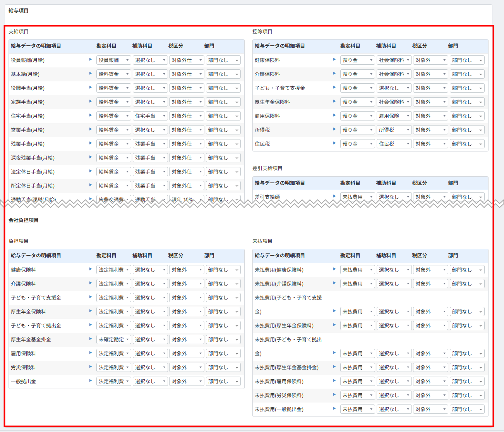The width and height of the screenshot is (504, 432).
Task: Open the 雇用保険 補助科目 dropdown in 控除項目
Action: pyautogui.click(x=394, y=116)
